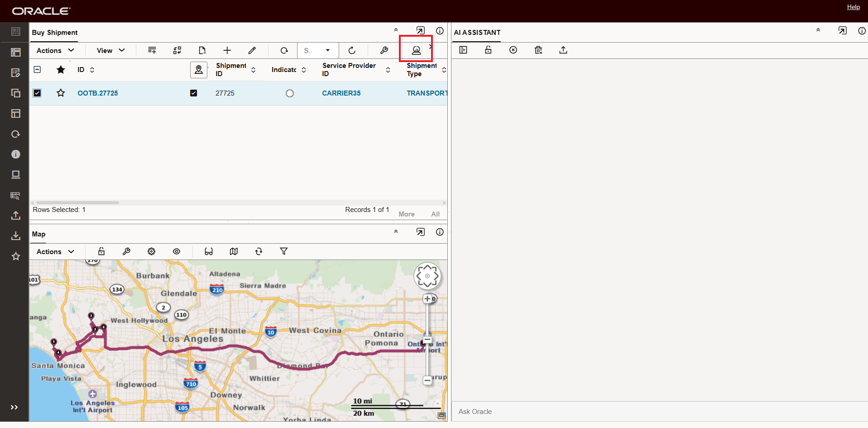Click the pencil edit icon in shipment toolbar

coord(252,50)
